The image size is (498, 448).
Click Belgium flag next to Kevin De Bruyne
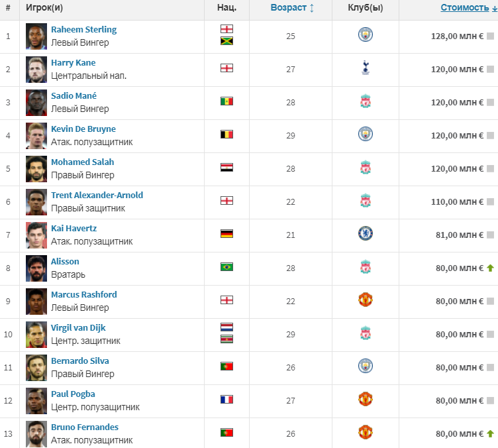226,135
